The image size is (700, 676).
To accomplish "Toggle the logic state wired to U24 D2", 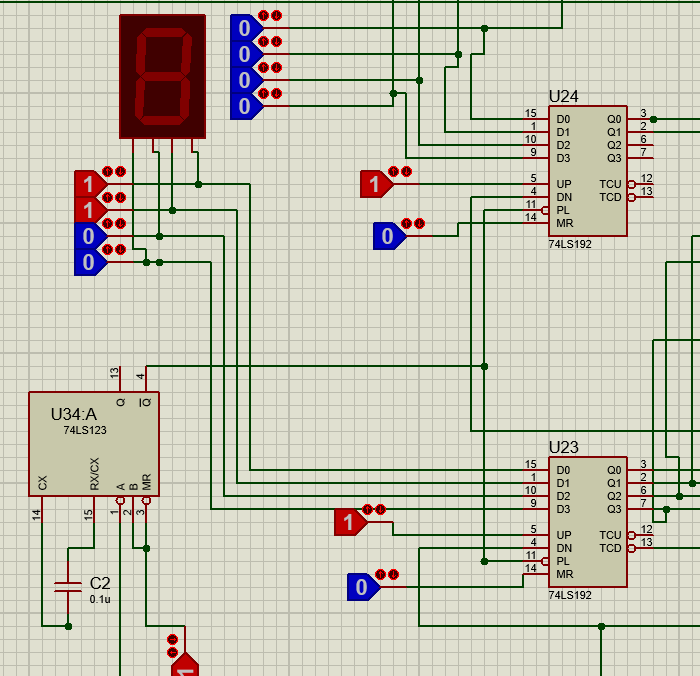I will tap(246, 80).
